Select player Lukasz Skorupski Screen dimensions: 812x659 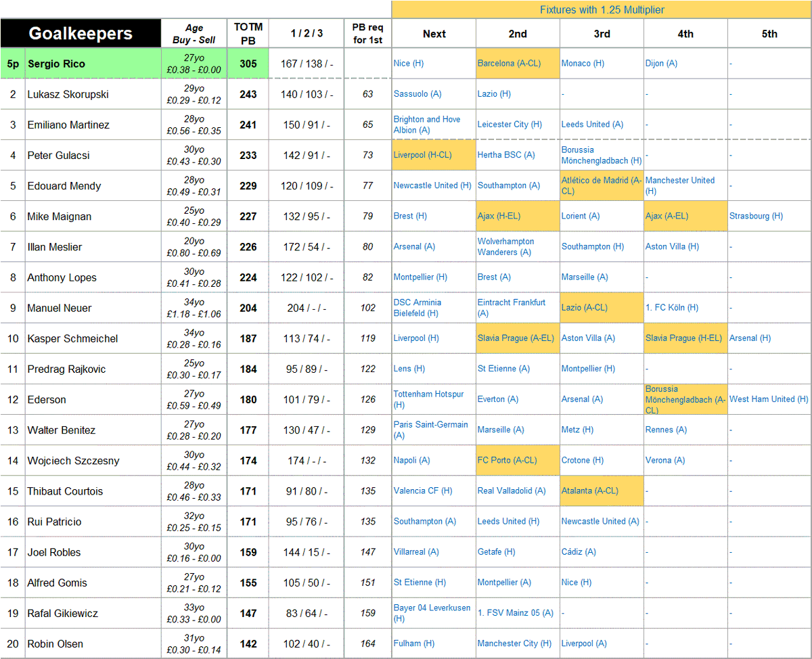click(x=68, y=94)
